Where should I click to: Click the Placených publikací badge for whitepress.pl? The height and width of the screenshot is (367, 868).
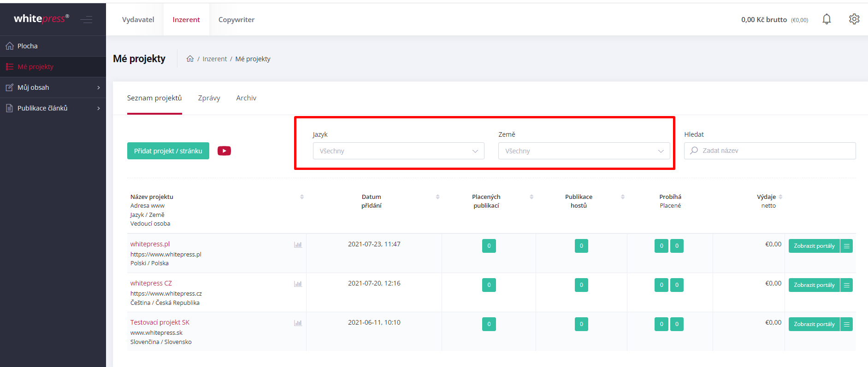(489, 246)
